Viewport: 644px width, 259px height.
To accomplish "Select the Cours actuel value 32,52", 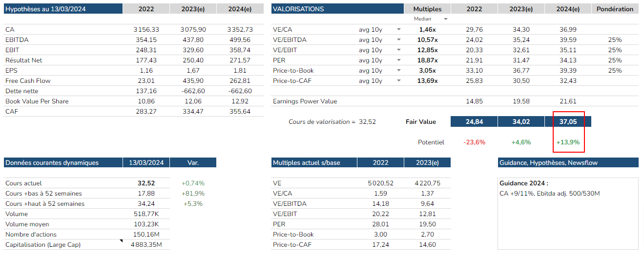I will tap(146, 183).
